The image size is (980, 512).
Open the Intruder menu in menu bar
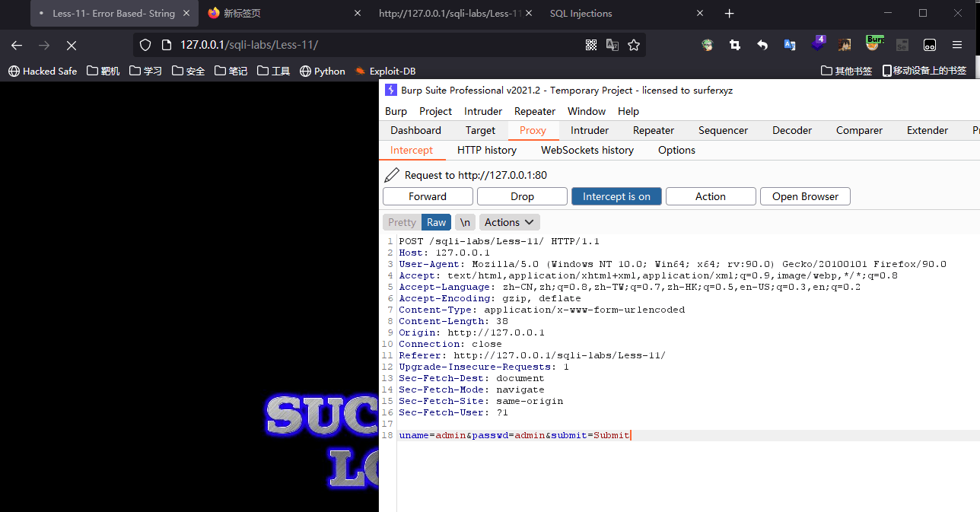point(483,111)
